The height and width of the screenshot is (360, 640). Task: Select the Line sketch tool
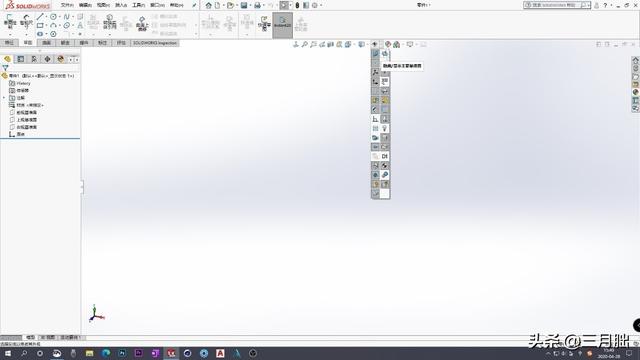pyautogui.click(x=40, y=17)
